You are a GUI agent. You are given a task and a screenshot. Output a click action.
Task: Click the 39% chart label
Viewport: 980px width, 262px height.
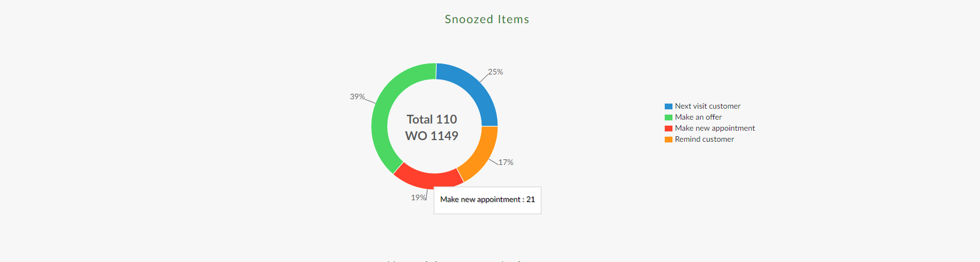coord(357,97)
